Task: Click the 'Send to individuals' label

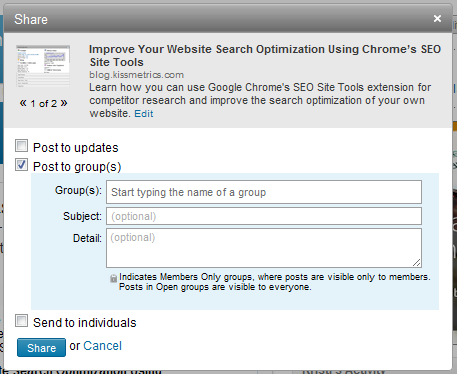Action: click(85, 323)
